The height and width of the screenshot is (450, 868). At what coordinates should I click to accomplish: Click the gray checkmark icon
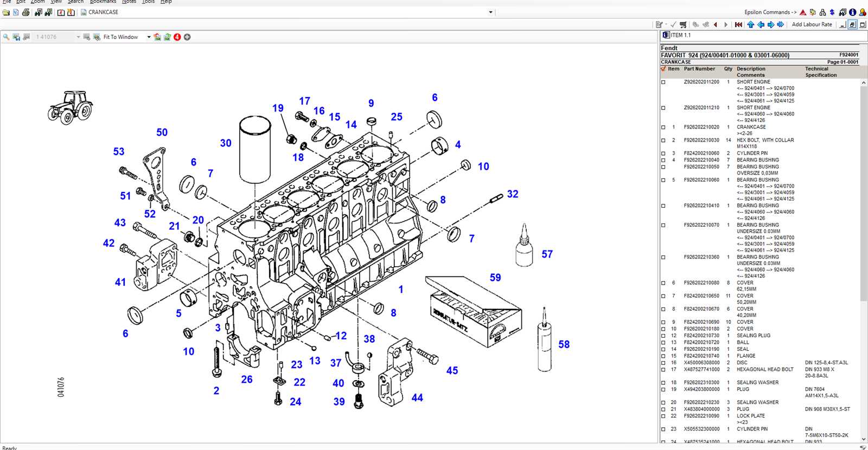click(673, 24)
